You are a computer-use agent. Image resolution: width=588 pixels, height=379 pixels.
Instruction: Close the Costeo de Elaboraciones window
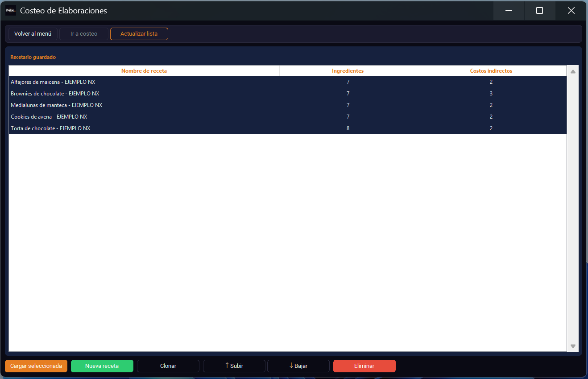571,11
